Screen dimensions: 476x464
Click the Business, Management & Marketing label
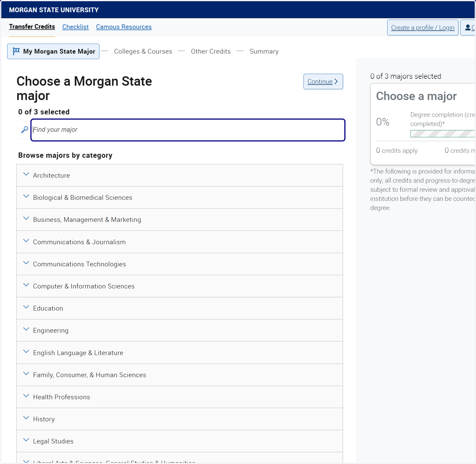87,220
